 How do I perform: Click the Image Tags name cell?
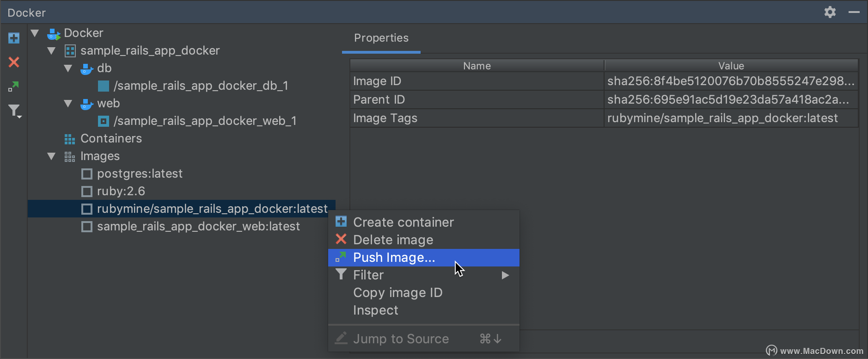(x=477, y=118)
